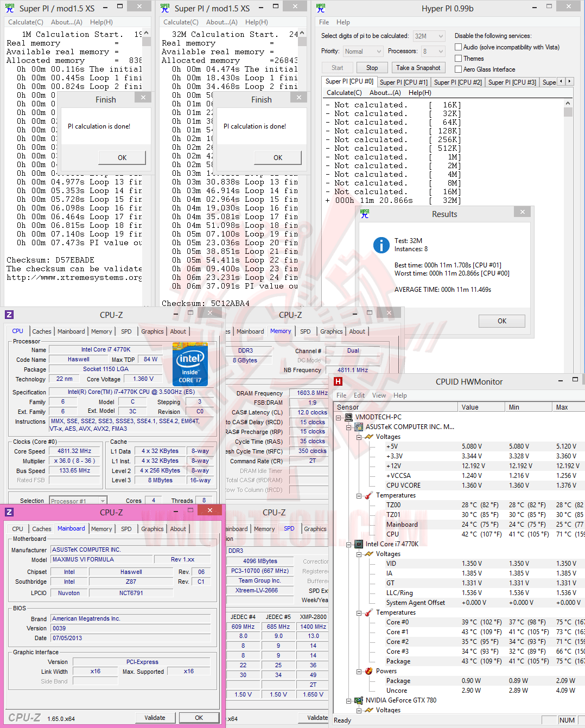Click thermometer icon beside ASUSTeK Temperatures
Image resolution: width=585 pixels, height=728 pixels.
[x=369, y=495]
